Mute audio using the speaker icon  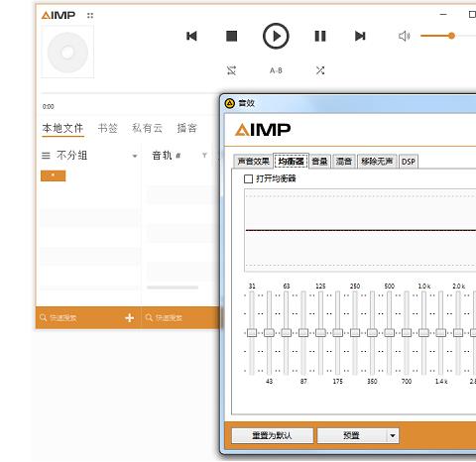(x=405, y=36)
